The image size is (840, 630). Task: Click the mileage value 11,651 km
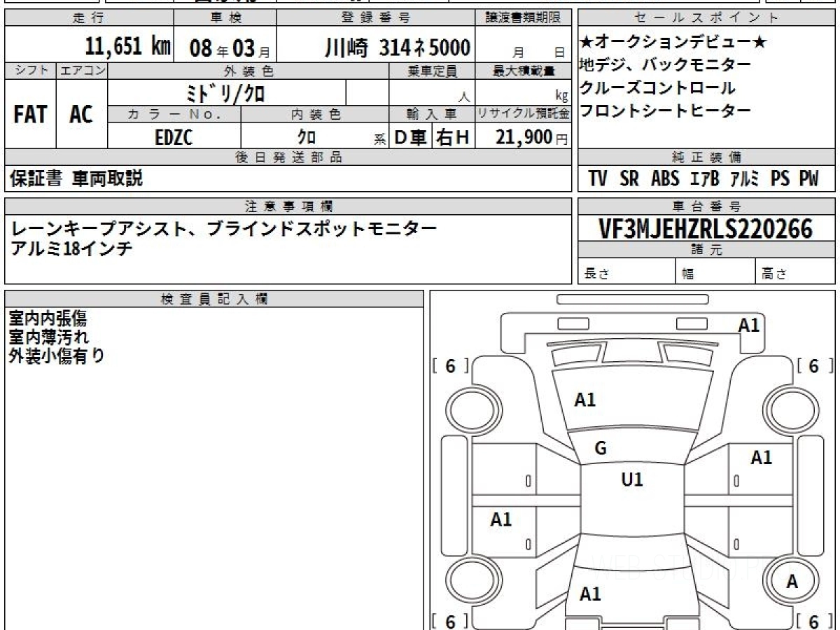tap(128, 48)
